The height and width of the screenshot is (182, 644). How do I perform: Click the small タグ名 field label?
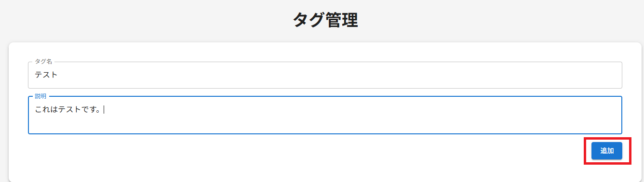[x=43, y=62]
